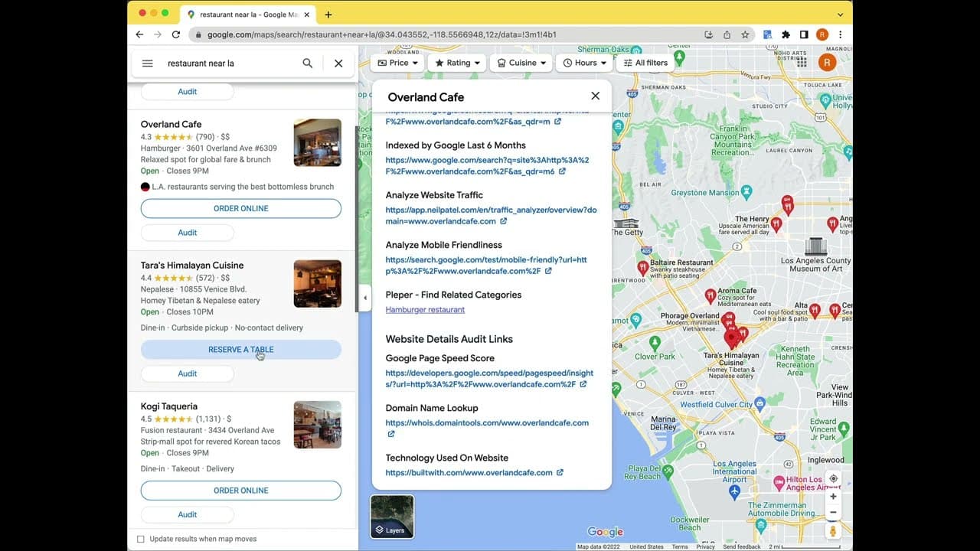
Task: Open Kogi Taqueria photo thumbnail
Action: pyautogui.click(x=318, y=425)
